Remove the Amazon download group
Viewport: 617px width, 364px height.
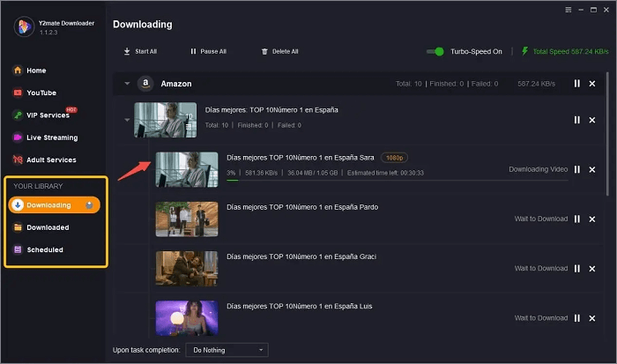(592, 84)
